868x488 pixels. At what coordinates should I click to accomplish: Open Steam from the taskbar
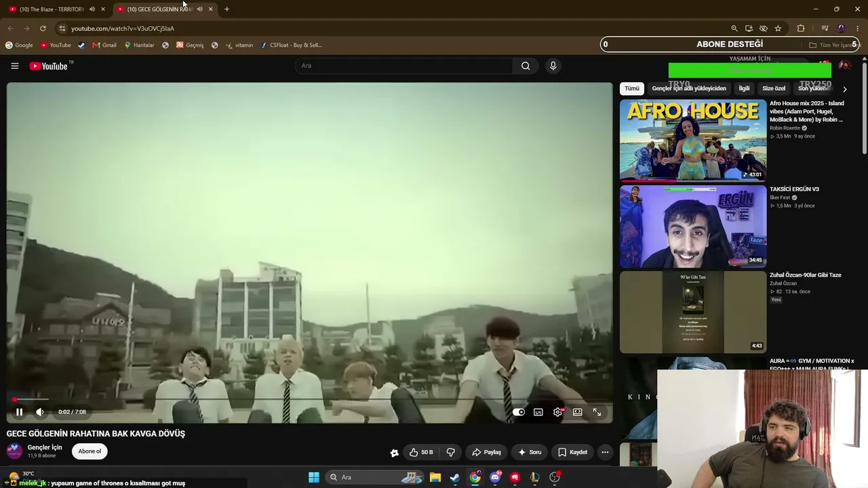455,477
